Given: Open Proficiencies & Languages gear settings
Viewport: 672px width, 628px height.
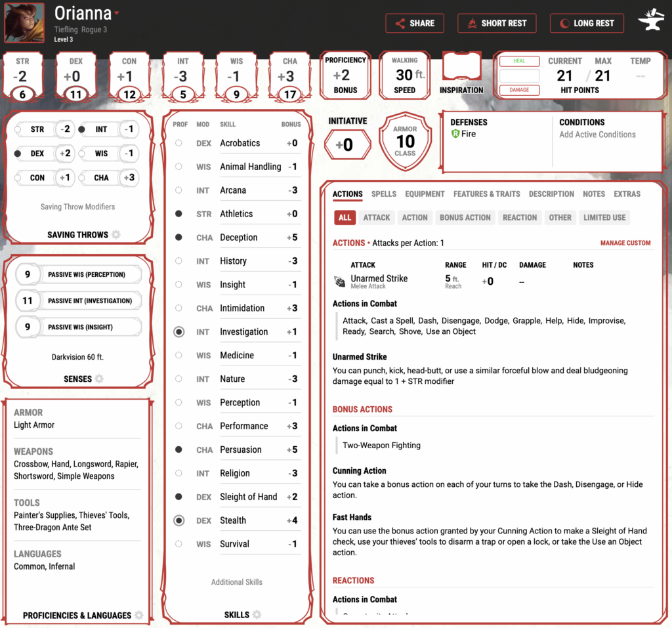Looking at the screenshot, I should click(x=138, y=616).
